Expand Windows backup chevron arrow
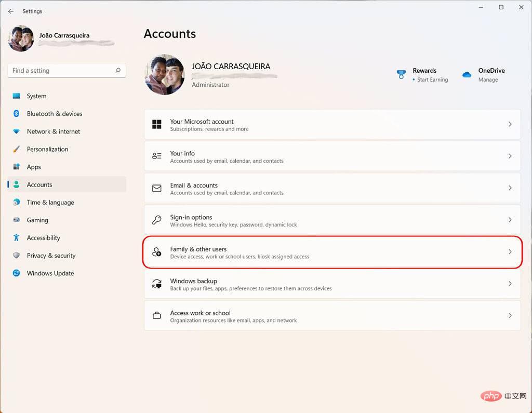Image resolution: width=532 pixels, height=413 pixels. click(x=510, y=284)
